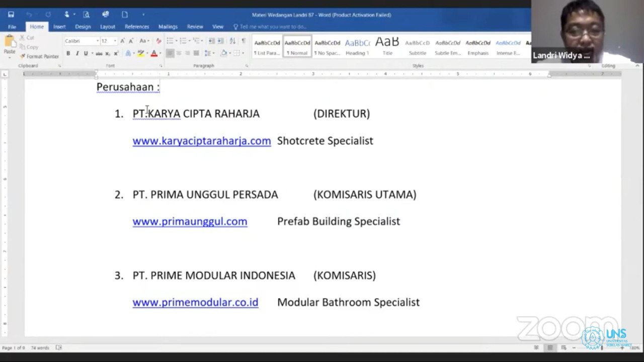Screen dimensions: 644x362
Task: Shrink the font size
Action: tap(131, 41)
